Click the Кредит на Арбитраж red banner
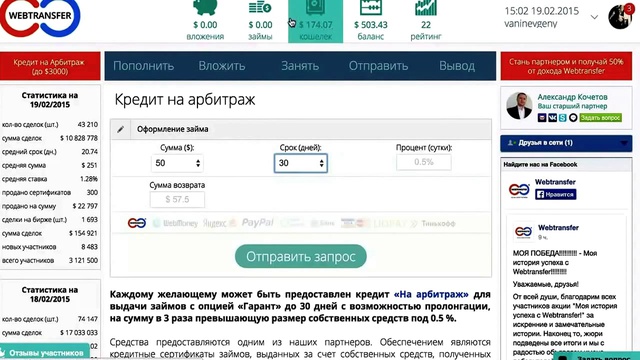This screenshot has height=360, width=640. (50, 66)
